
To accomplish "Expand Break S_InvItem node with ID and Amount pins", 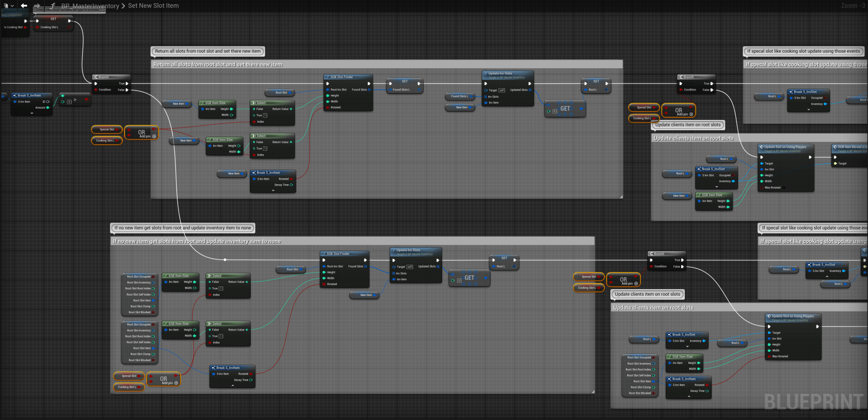I will [32, 113].
